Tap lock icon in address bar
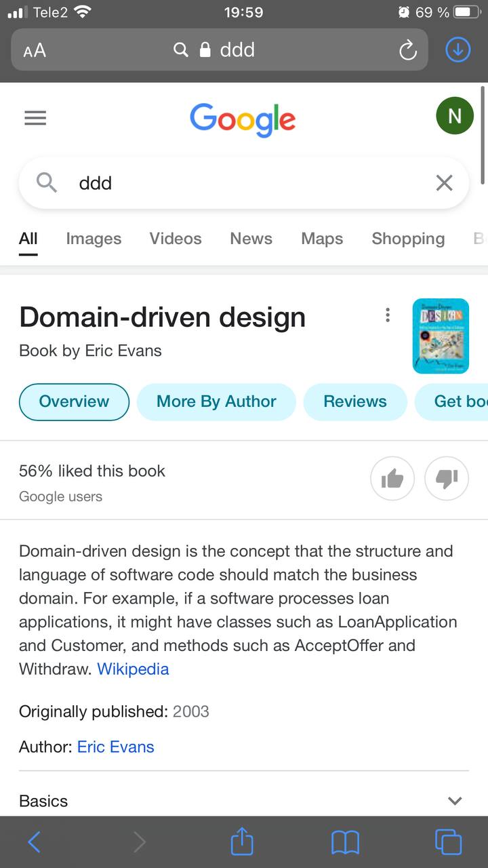The width and height of the screenshot is (488, 868). (x=205, y=50)
